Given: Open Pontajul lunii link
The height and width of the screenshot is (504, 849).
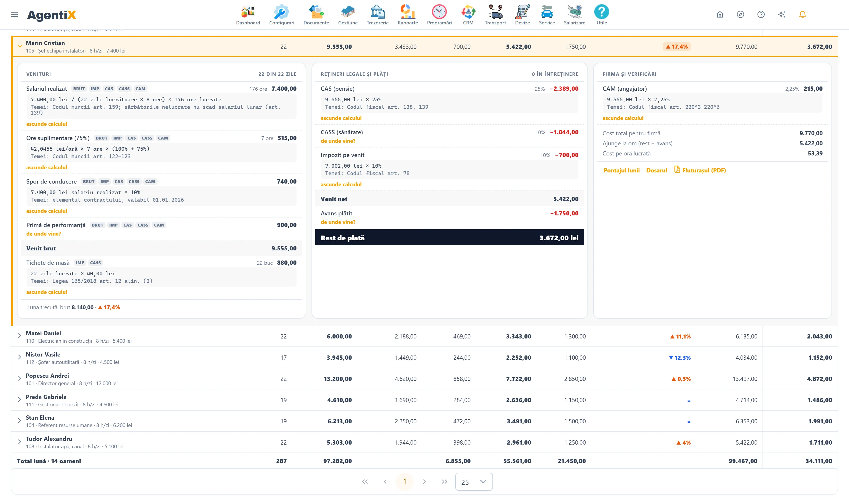Looking at the screenshot, I should click(621, 171).
